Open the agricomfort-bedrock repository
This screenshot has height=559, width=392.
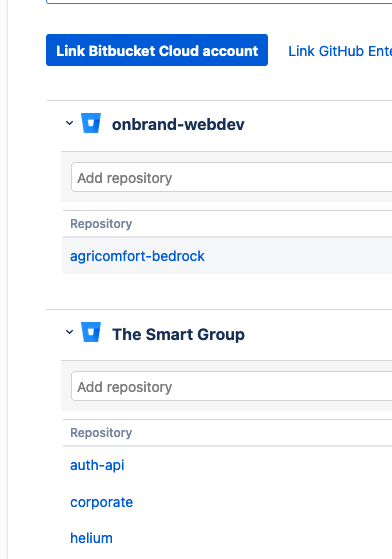[137, 256]
